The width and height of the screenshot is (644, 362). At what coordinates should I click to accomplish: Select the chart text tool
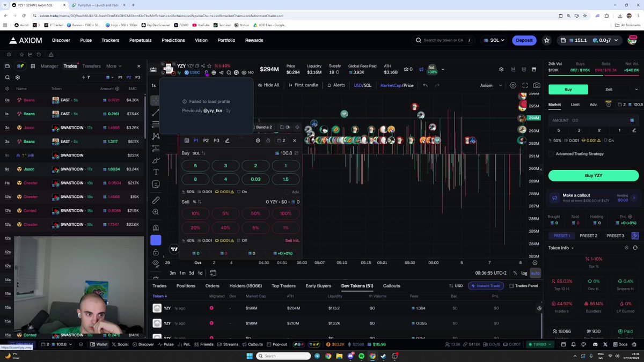156,172
